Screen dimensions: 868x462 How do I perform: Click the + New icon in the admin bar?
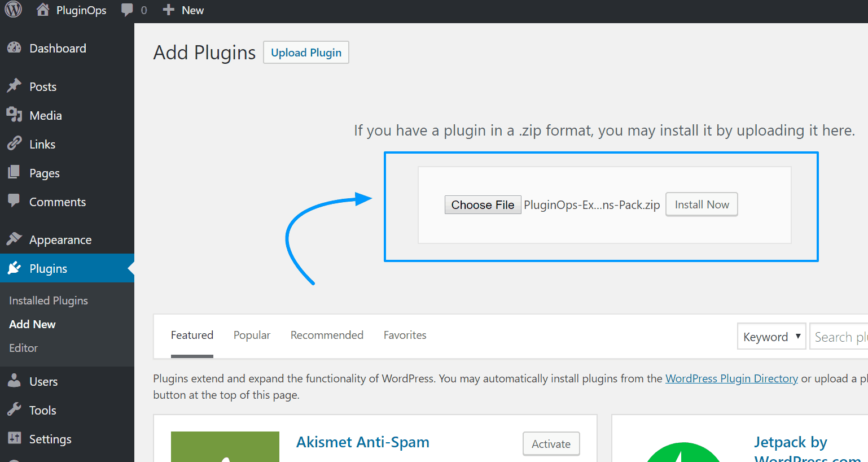(x=166, y=10)
